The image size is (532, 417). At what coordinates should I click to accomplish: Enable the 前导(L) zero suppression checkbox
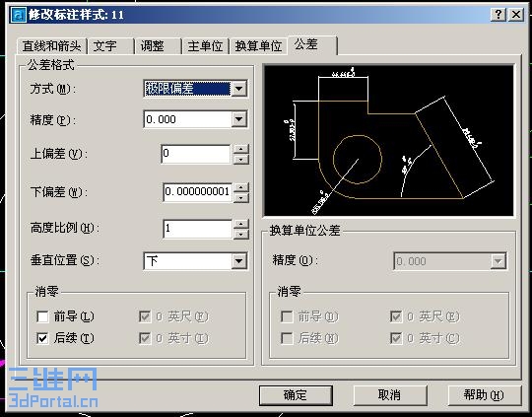pyautogui.click(x=42, y=316)
